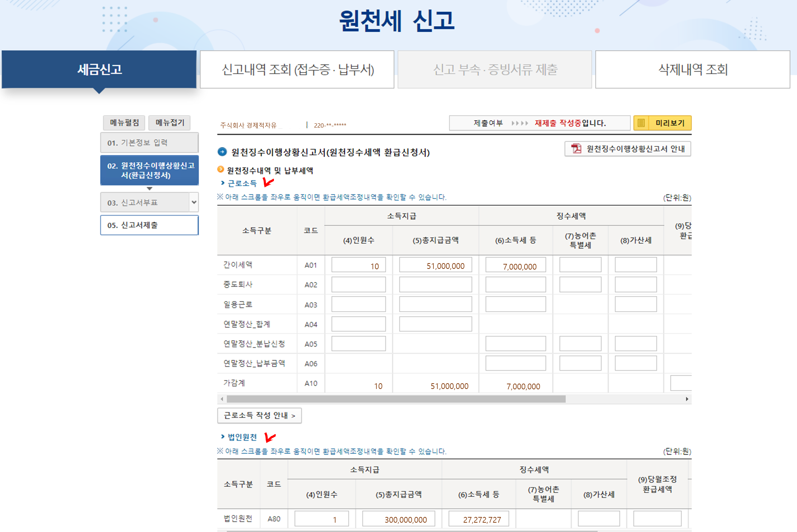Click the orange bullet icon before 원천징수내역 및 납부세액

coord(221,170)
